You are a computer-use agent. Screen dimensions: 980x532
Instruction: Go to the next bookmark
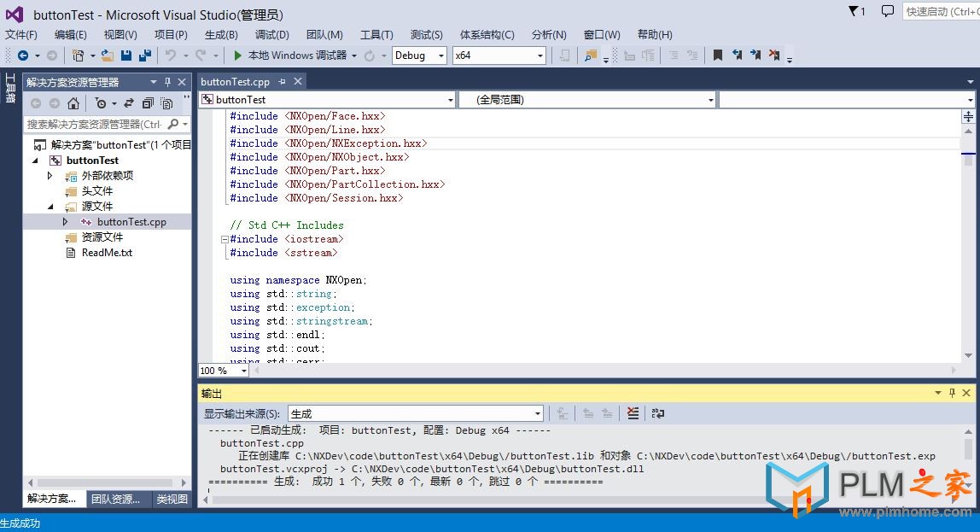755,56
